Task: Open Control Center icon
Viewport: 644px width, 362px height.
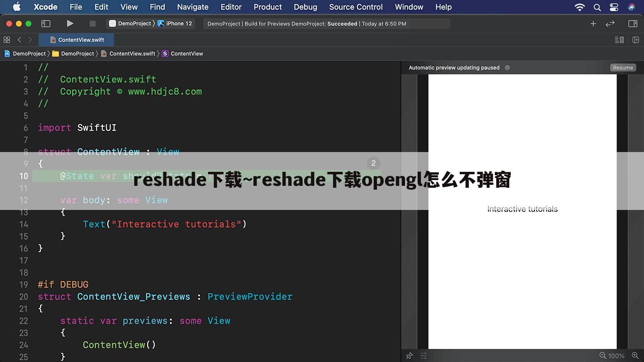Action: point(614,7)
